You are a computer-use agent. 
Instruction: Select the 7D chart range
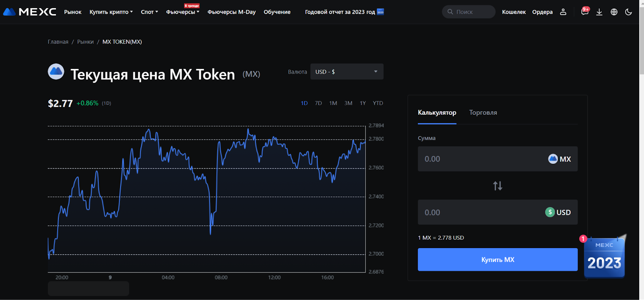[318, 103]
